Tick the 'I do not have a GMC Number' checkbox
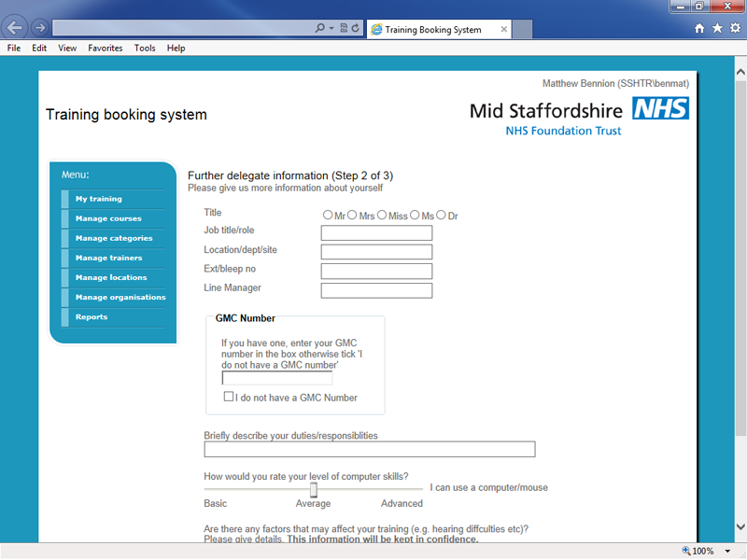747x560 pixels. [x=229, y=397]
